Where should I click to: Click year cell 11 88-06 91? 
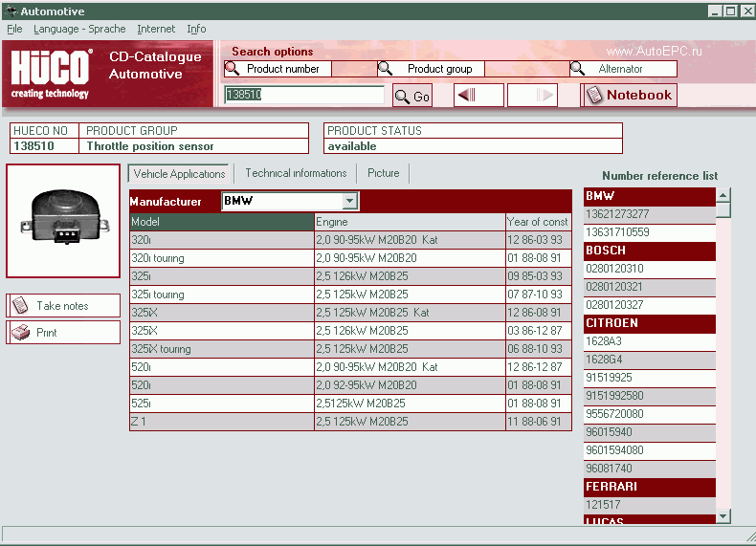pos(539,422)
